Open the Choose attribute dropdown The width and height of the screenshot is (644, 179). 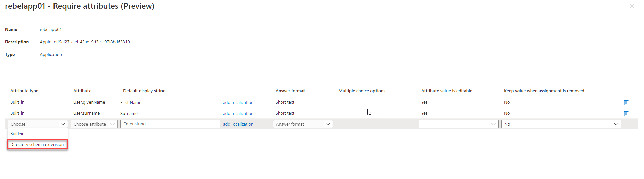pyautogui.click(x=94, y=124)
